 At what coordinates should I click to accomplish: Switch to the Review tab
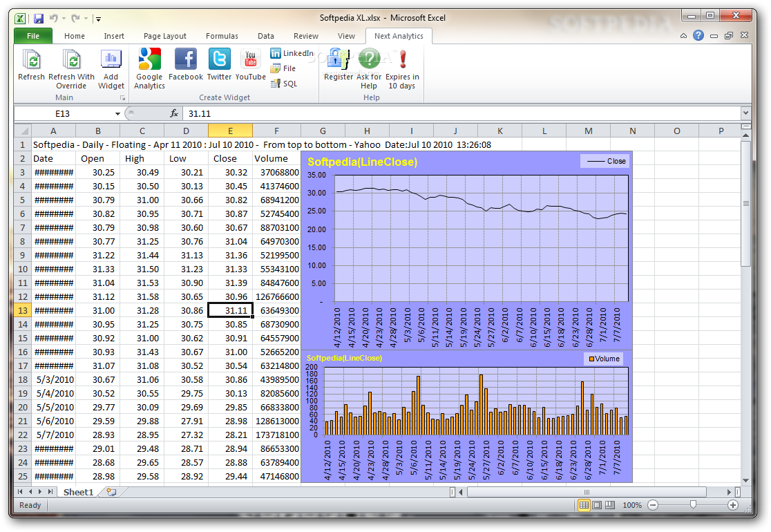click(306, 36)
